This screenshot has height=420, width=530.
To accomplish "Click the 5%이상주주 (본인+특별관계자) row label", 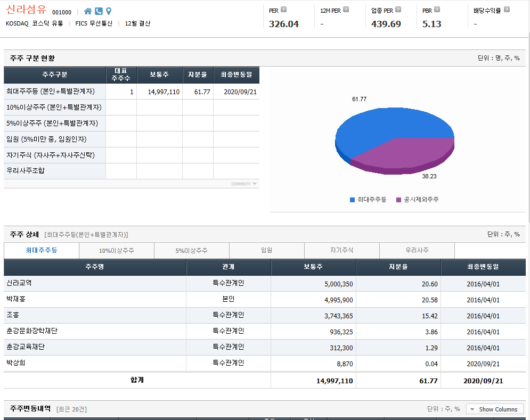I will click(52, 123).
